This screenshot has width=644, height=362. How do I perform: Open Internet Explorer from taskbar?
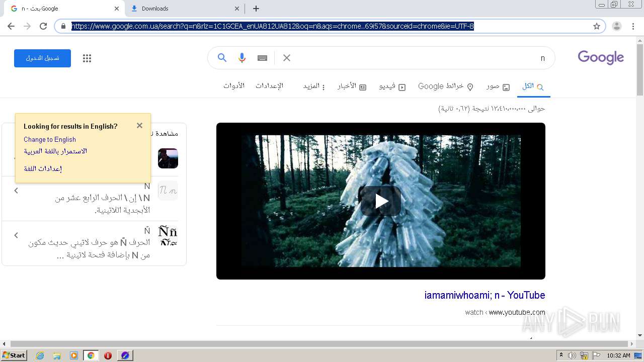click(x=40, y=355)
